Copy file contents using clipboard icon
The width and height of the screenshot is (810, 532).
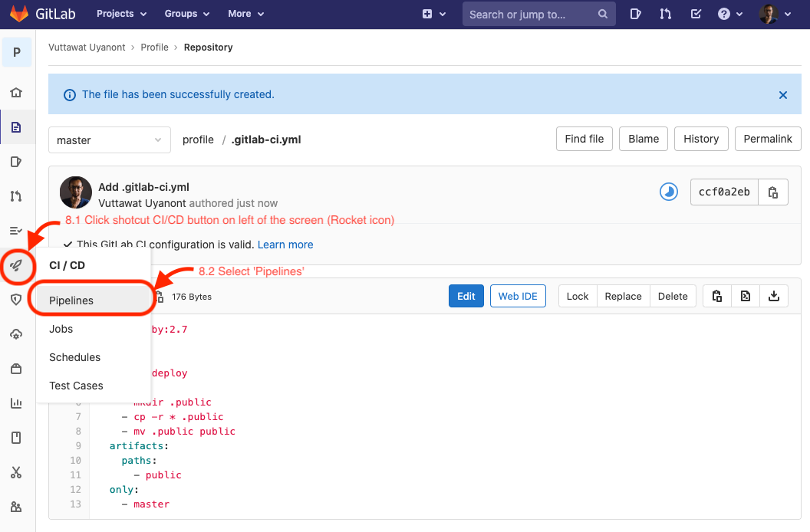point(716,295)
